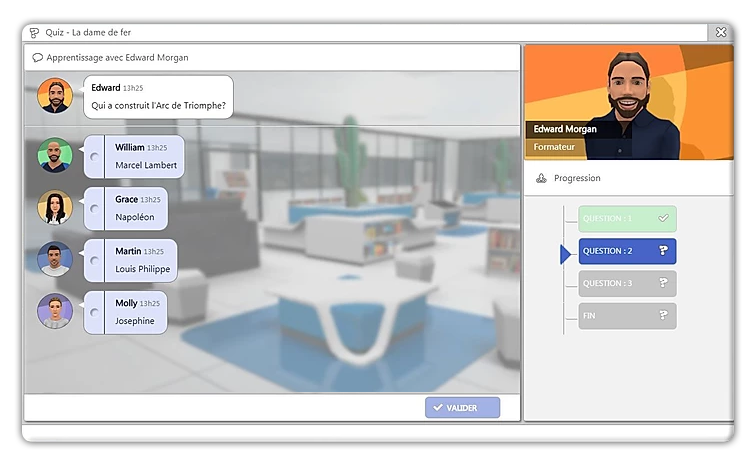Click the question mark icon on Question 3
This screenshot has width=756, height=466.
click(663, 283)
